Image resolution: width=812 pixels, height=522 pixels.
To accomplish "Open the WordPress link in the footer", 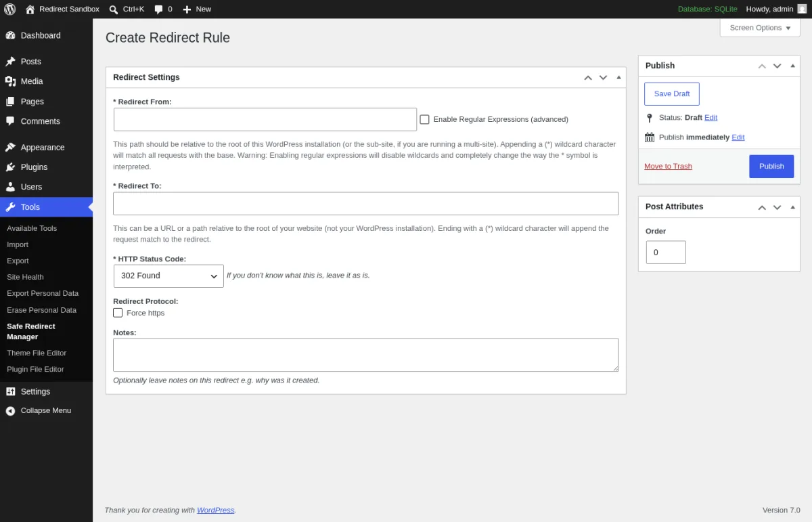I will [x=216, y=510].
